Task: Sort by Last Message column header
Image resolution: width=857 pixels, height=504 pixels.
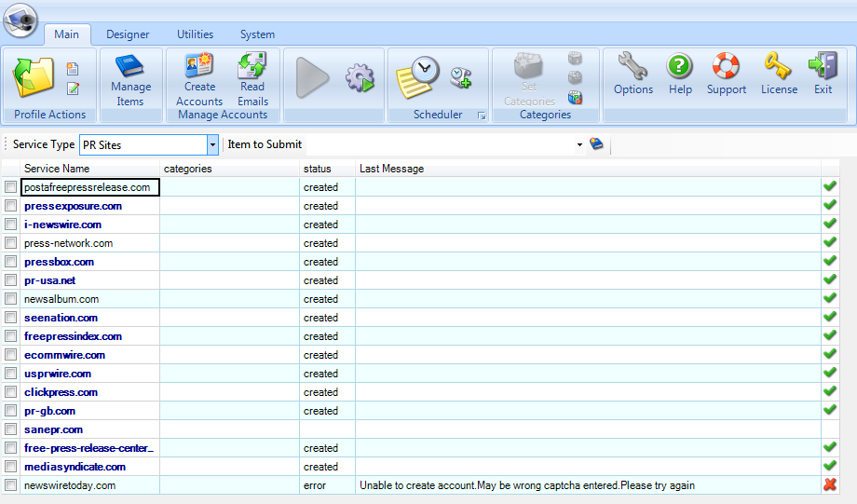Action: pyautogui.click(x=588, y=169)
